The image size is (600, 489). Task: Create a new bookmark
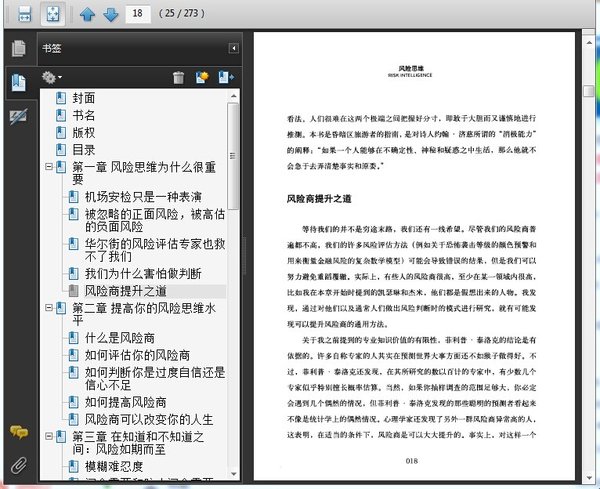(x=201, y=77)
